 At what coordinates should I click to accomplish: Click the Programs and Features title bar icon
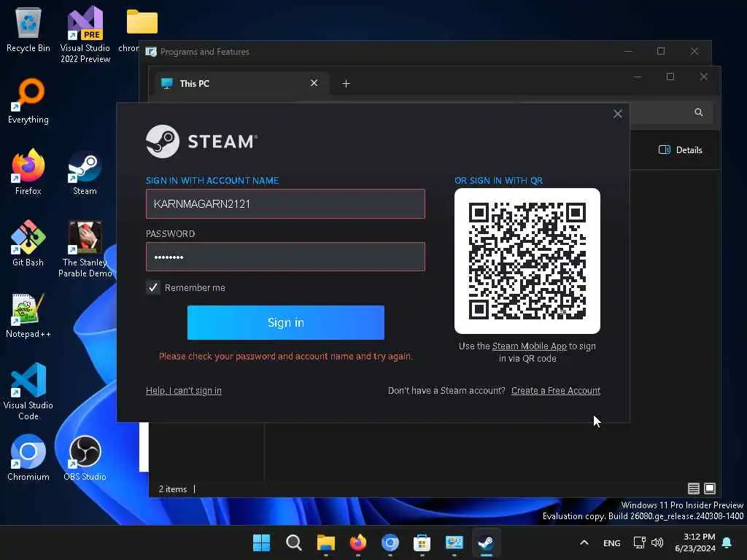pyautogui.click(x=151, y=52)
